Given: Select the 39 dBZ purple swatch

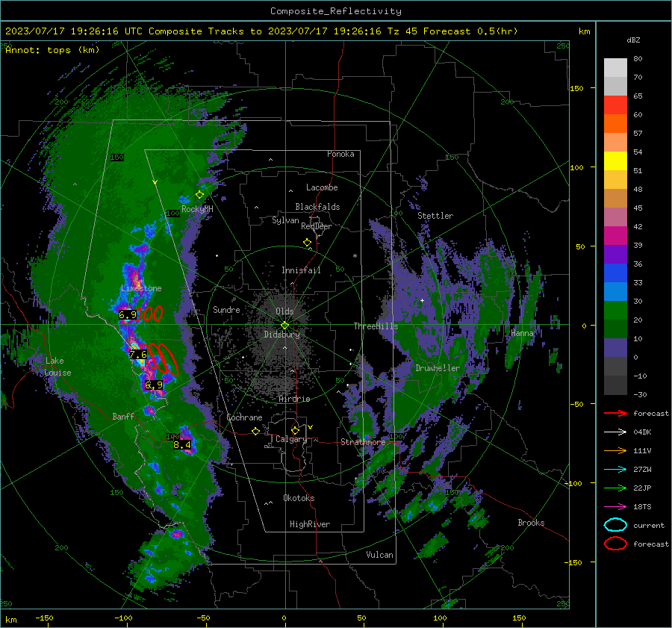Looking at the screenshot, I should click(615, 254).
